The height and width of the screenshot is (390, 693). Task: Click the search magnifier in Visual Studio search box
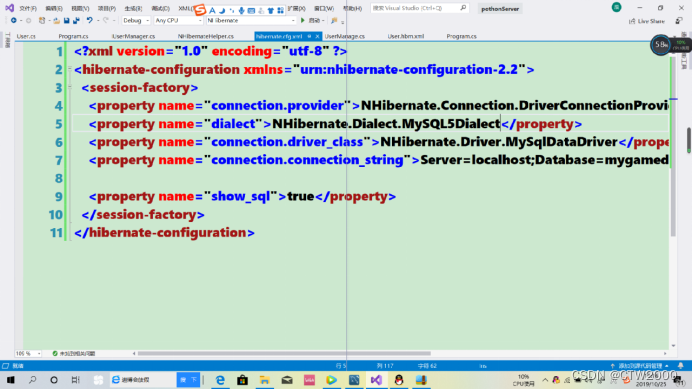463,8
